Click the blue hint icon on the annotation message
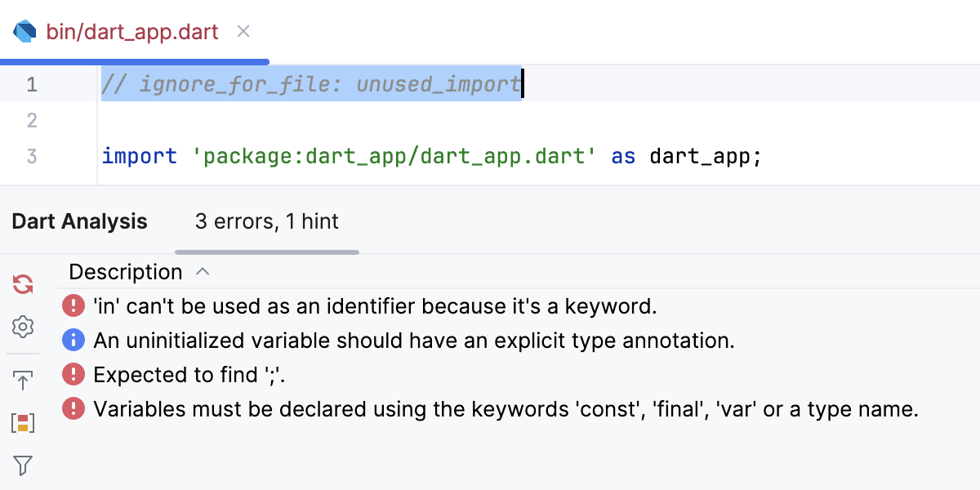Viewport: 980px width, 490px height. (73, 341)
